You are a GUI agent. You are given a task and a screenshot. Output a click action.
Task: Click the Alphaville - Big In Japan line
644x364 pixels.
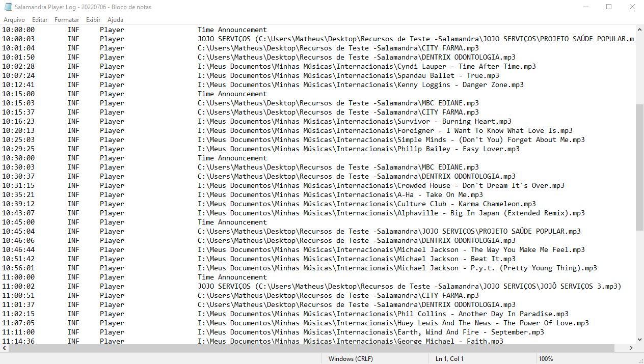click(293, 213)
